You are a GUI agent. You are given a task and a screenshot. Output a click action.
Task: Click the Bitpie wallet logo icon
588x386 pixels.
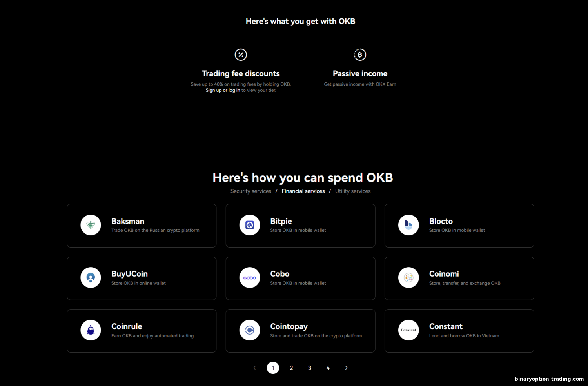click(x=250, y=225)
